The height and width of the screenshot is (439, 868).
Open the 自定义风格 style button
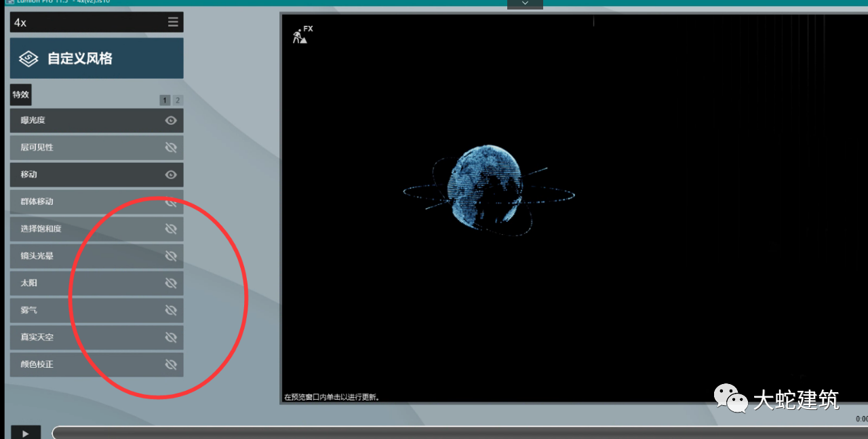(x=97, y=58)
